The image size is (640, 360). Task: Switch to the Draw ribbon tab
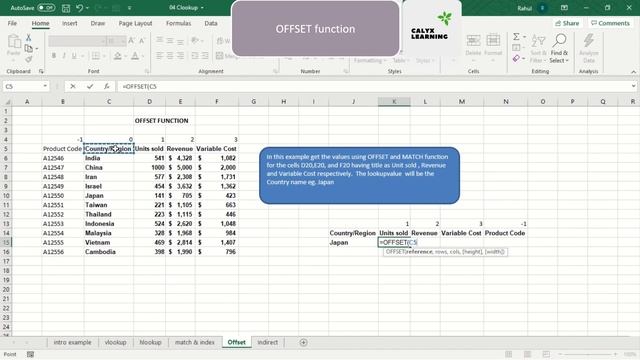98,23
